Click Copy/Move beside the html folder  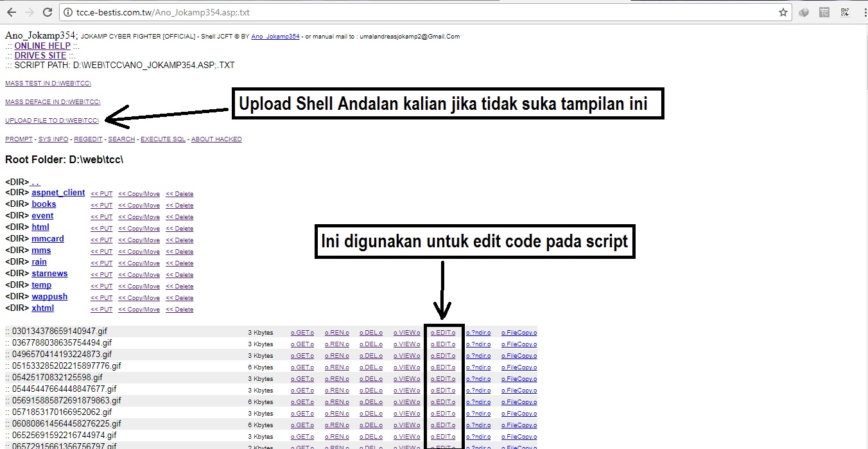tap(139, 228)
